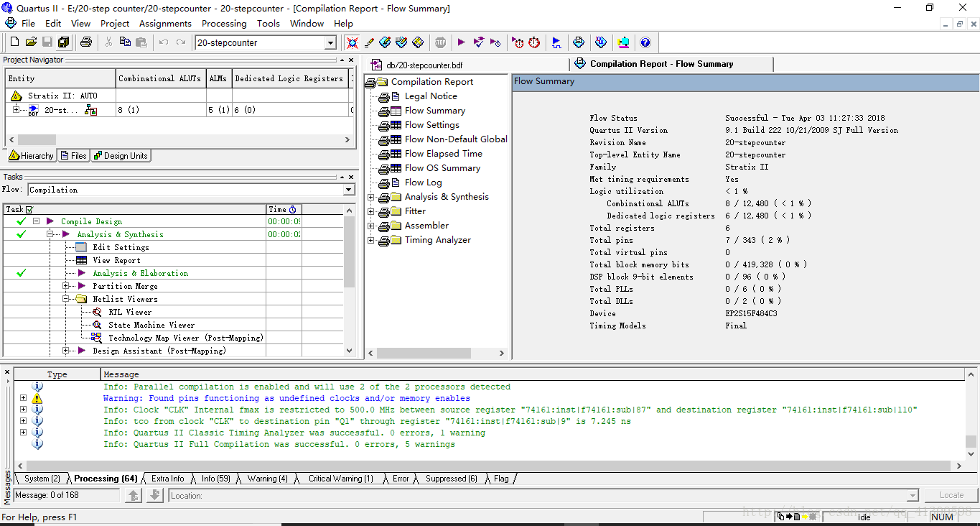Click the Help question mark icon in toolbar
980x526 pixels.
coord(645,42)
